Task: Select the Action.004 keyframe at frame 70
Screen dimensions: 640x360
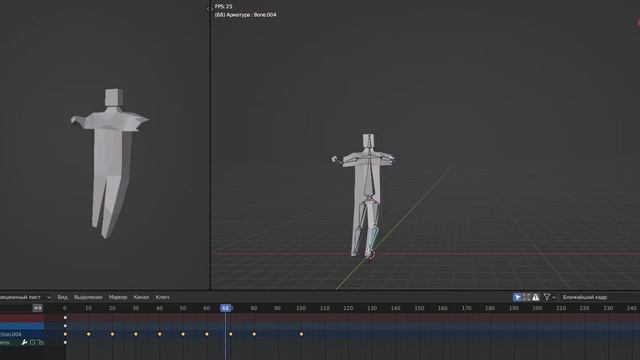Action: pos(231,334)
